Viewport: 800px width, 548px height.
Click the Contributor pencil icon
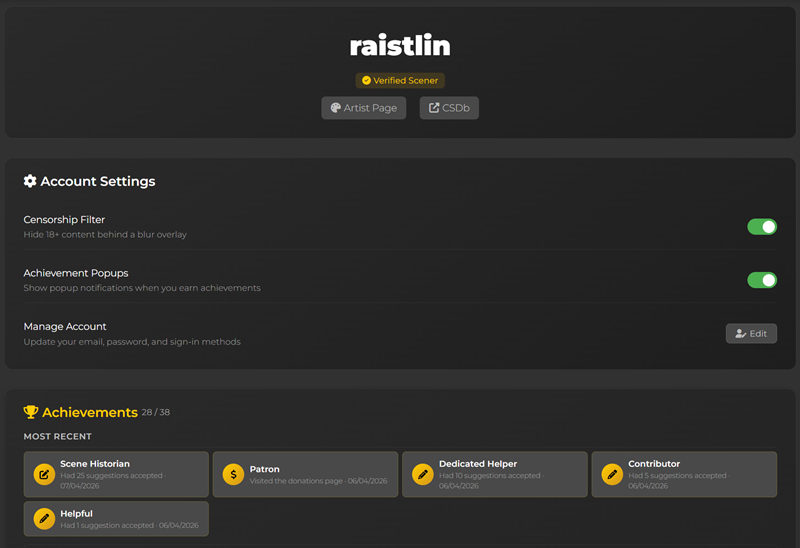(x=612, y=474)
